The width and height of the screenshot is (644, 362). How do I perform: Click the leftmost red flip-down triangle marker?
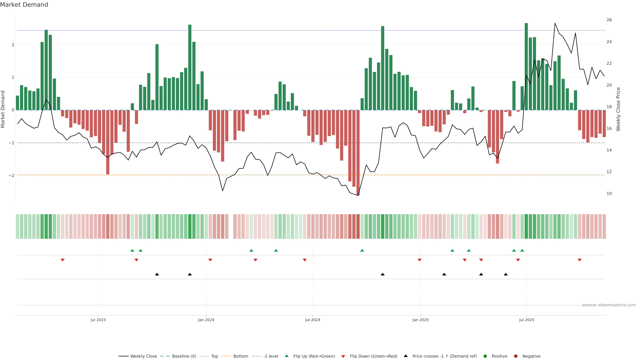pyautogui.click(x=63, y=260)
